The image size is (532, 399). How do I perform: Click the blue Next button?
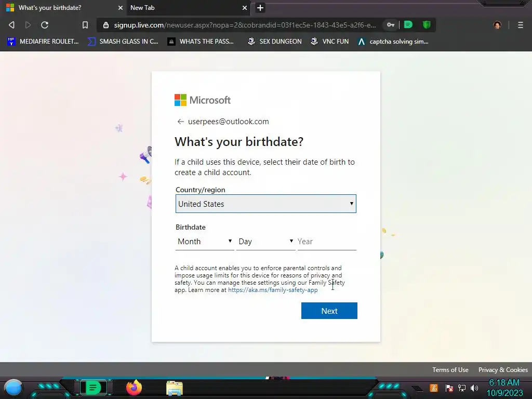click(329, 311)
